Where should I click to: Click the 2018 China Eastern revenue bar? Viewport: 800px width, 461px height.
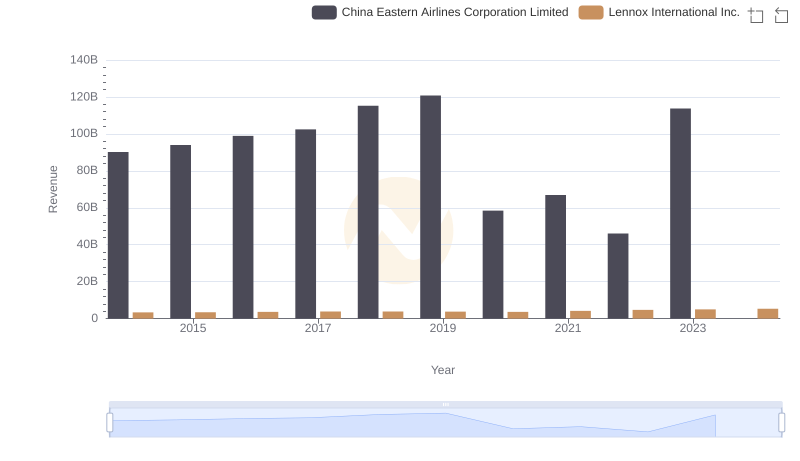(x=368, y=212)
